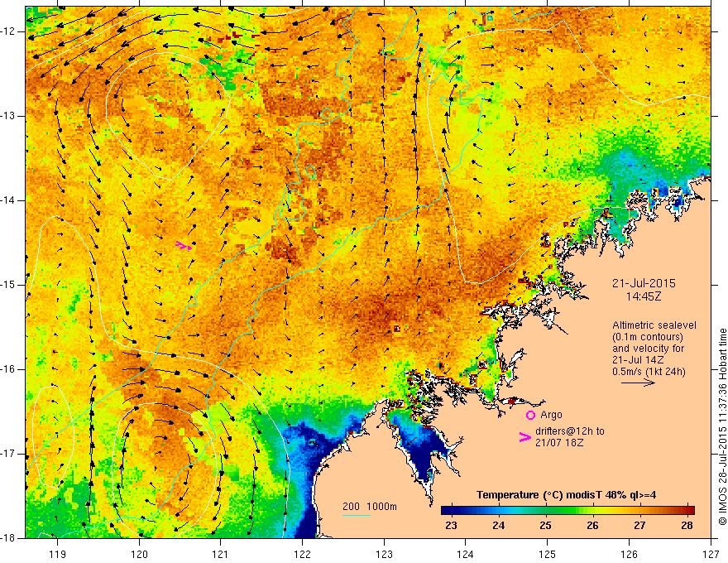Click the color bar value 27
The width and height of the screenshot is (728, 563).
click(639, 526)
